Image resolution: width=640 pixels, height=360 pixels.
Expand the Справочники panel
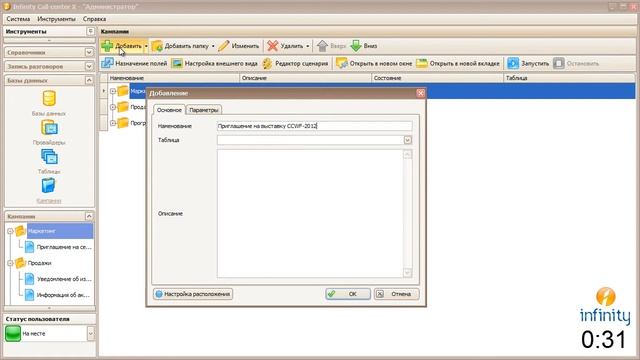click(x=89, y=52)
